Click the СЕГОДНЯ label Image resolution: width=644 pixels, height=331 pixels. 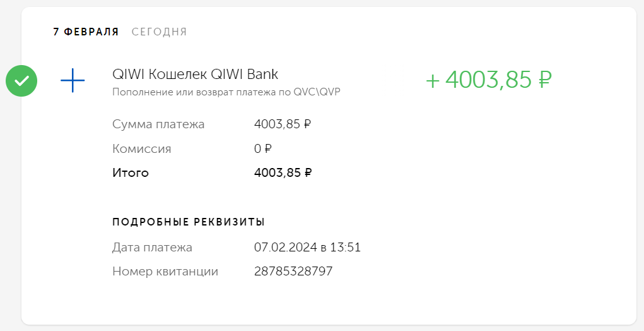click(x=159, y=32)
